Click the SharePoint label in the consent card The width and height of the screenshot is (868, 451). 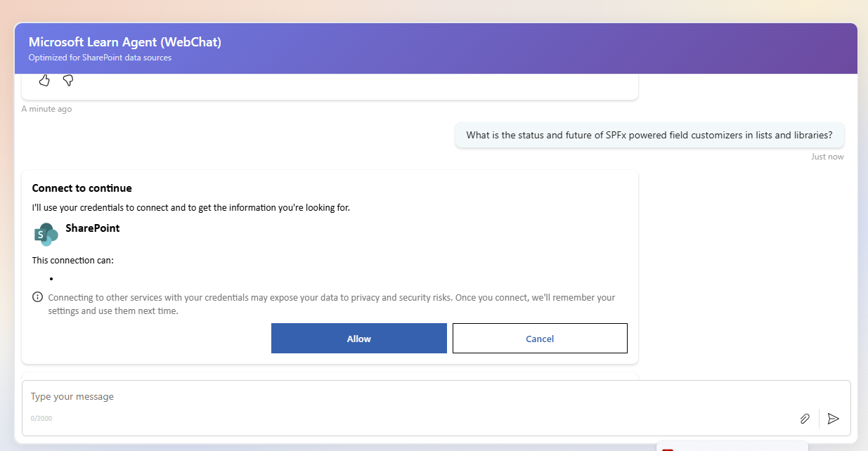(x=91, y=228)
